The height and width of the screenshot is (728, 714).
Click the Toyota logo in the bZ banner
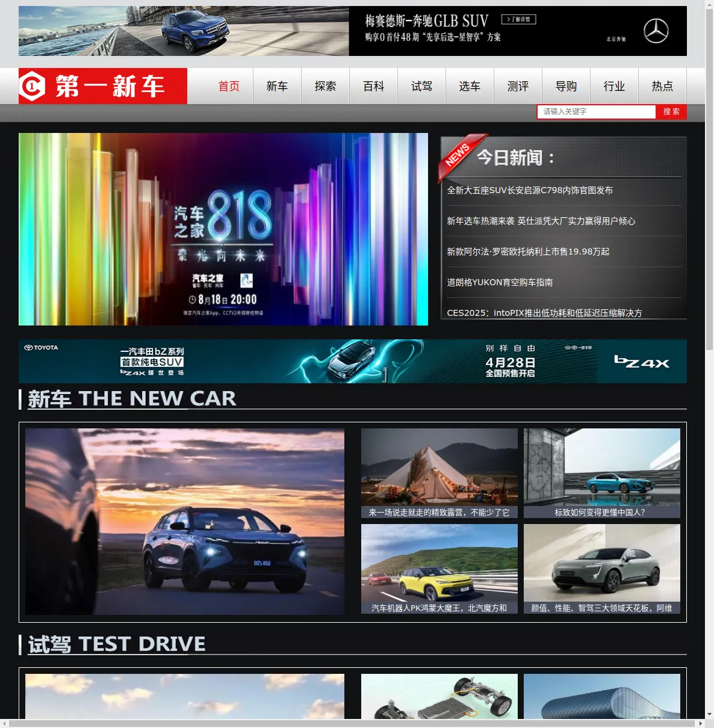click(41, 348)
